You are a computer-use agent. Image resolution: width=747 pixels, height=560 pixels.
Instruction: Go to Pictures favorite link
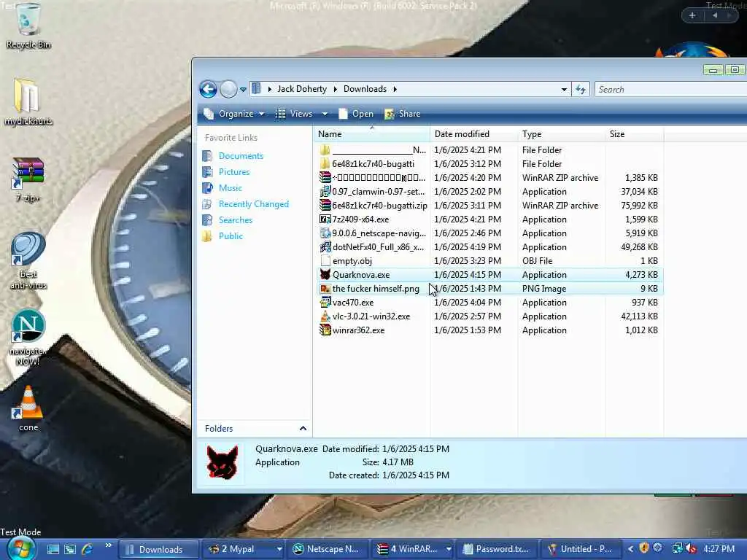pyautogui.click(x=234, y=172)
